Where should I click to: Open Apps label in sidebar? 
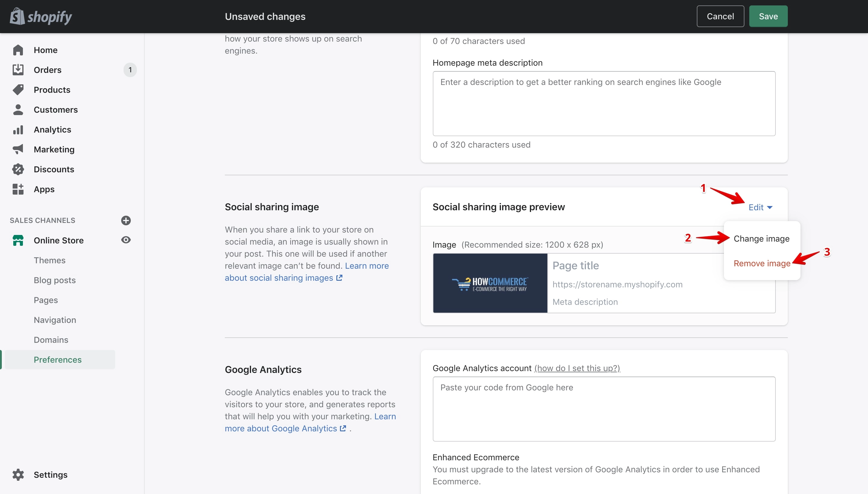44,189
